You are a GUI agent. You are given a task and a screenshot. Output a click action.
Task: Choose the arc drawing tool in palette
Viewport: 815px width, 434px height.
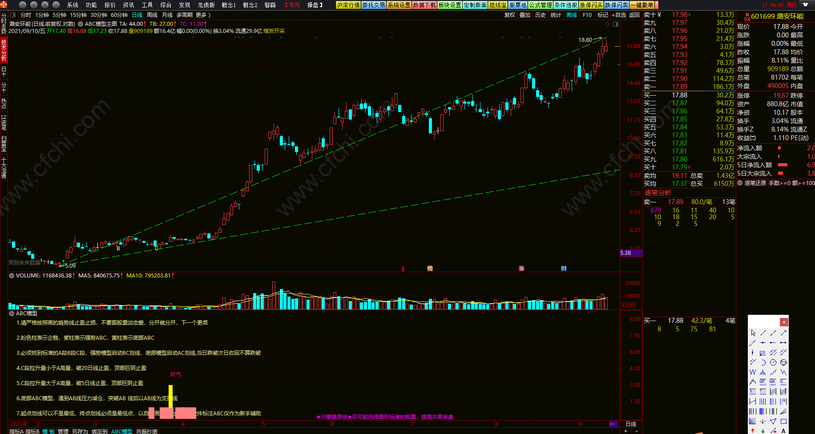(x=763, y=362)
